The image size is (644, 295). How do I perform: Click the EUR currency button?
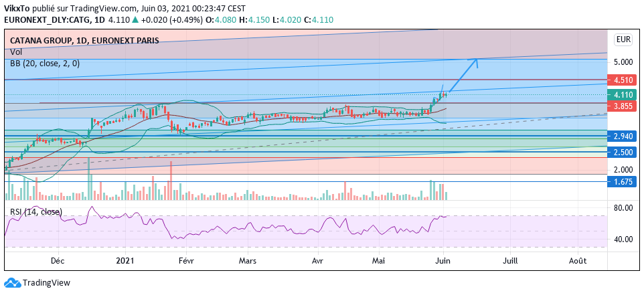click(x=623, y=39)
